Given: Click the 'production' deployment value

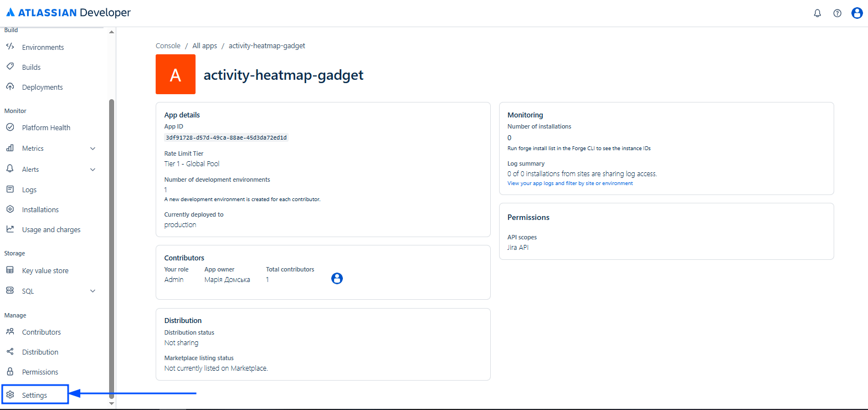Looking at the screenshot, I should coord(181,225).
